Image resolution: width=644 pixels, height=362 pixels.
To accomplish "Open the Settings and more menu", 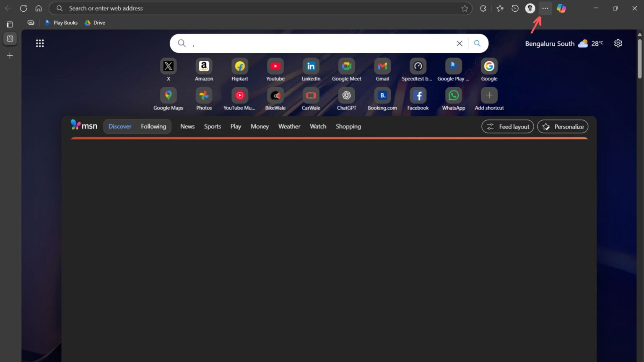I will [545, 8].
